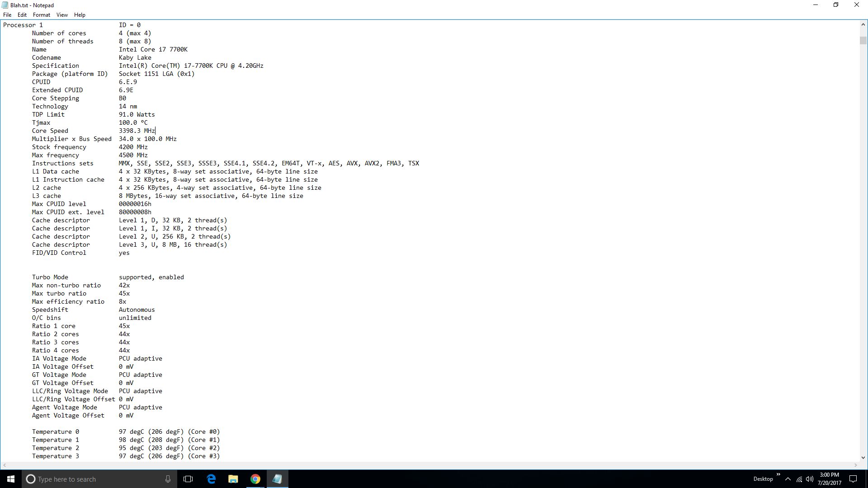The height and width of the screenshot is (488, 868).
Task: Click the vertical scrollbar up arrow
Action: click(x=863, y=25)
